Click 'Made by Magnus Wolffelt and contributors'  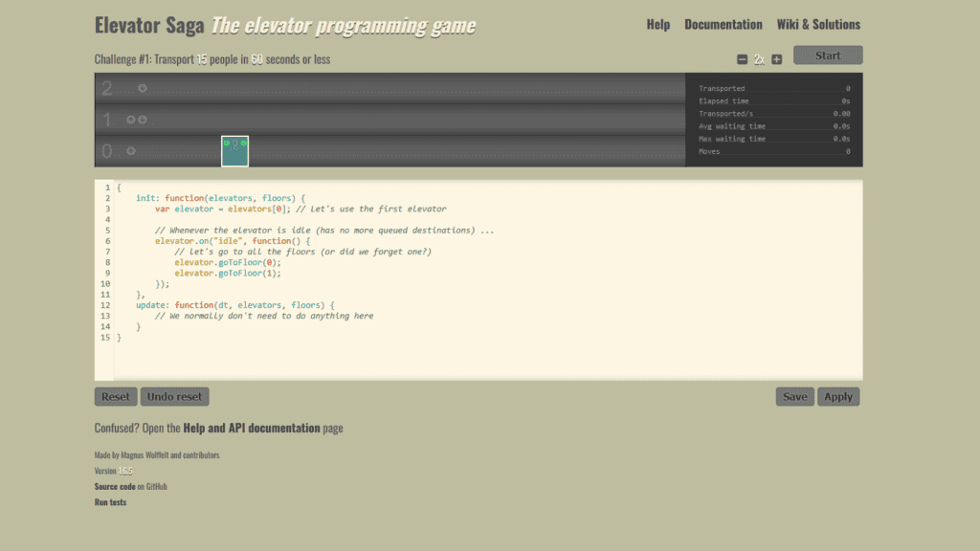point(157,454)
